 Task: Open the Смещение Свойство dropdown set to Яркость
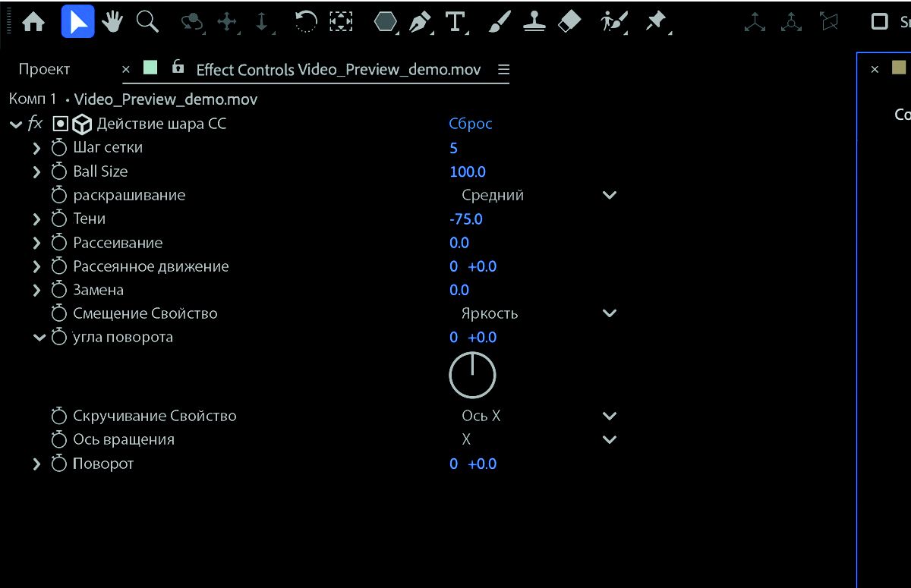pos(538,313)
